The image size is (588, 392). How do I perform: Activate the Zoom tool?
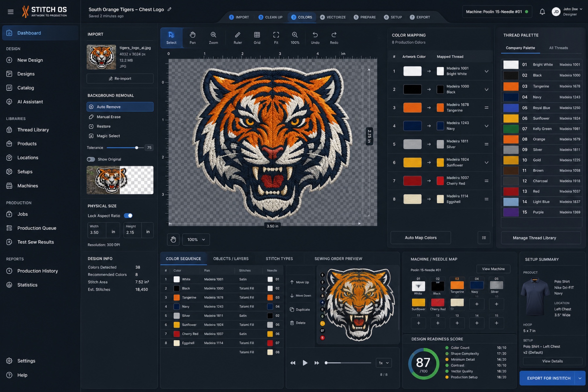click(213, 38)
